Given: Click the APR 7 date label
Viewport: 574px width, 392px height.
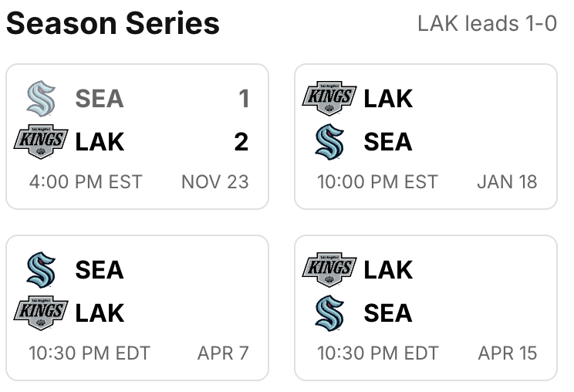Looking at the screenshot, I should coord(223,353).
